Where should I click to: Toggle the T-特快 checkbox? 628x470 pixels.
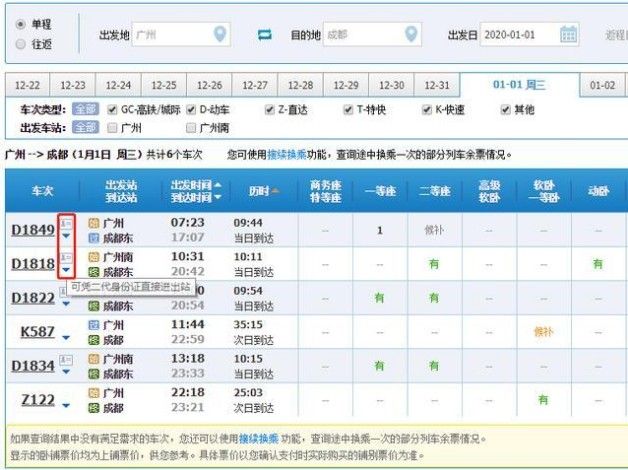click(x=348, y=109)
